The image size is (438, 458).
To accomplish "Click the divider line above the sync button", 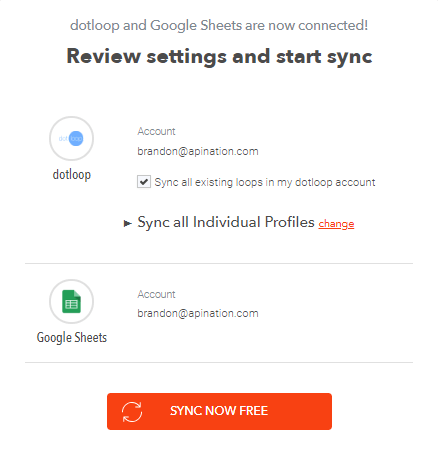I will tap(219, 362).
